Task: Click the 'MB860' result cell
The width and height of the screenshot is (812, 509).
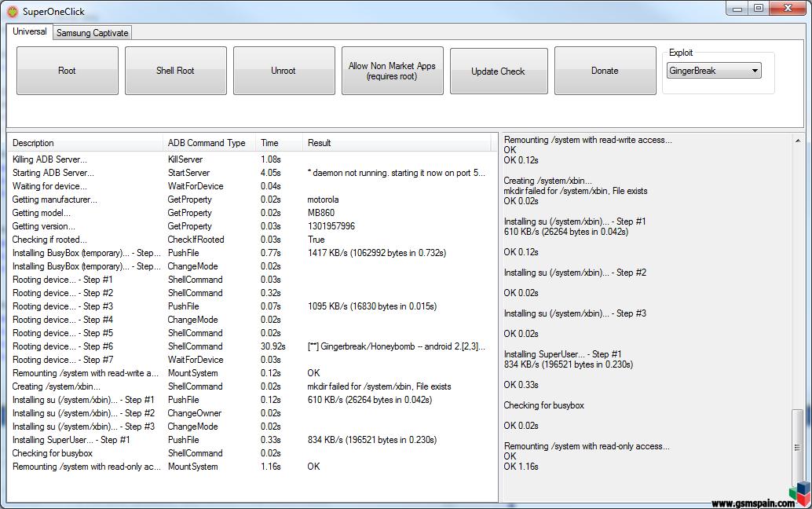Action: coord(321,213)
